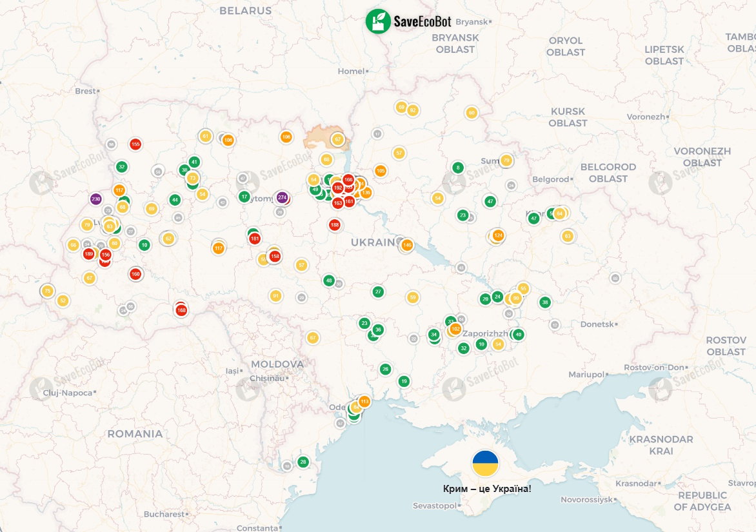
Task: Click the Ukrainian flag icon over Crimea
Action: coord(485,464)
